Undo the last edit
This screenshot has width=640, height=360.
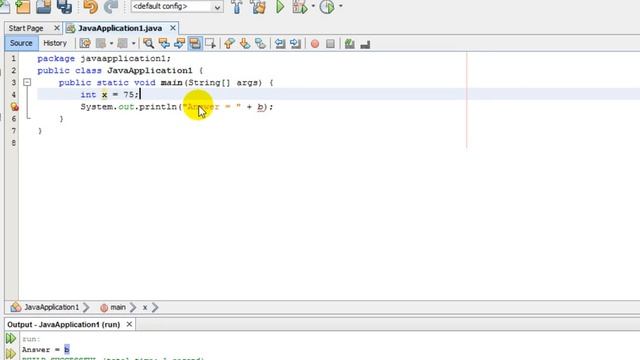(90, 6)
